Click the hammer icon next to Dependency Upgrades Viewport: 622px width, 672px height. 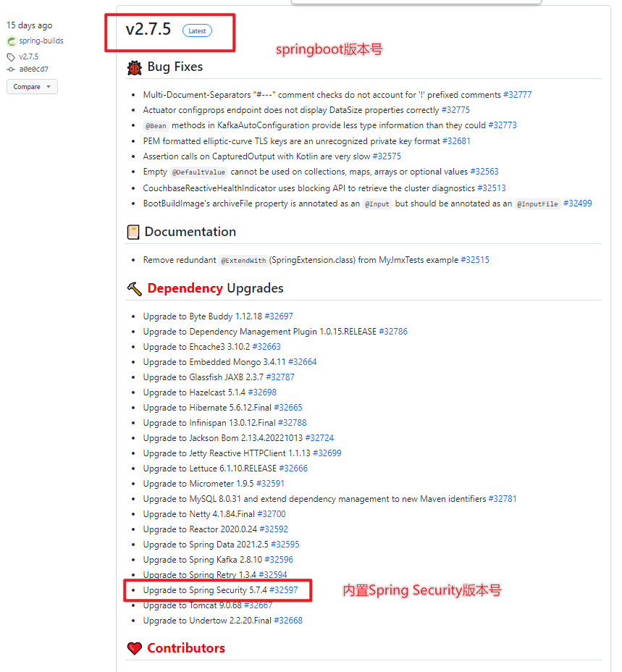pos(135,288)
